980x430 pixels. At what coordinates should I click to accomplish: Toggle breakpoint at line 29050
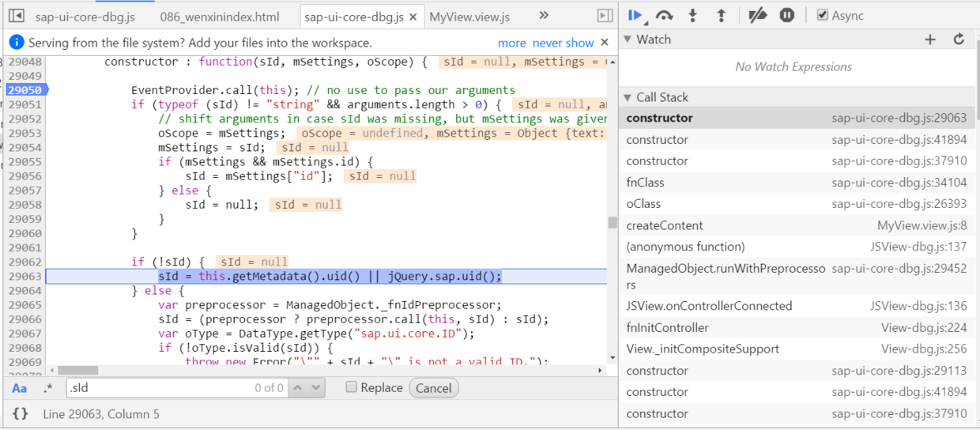coord(24,90)
